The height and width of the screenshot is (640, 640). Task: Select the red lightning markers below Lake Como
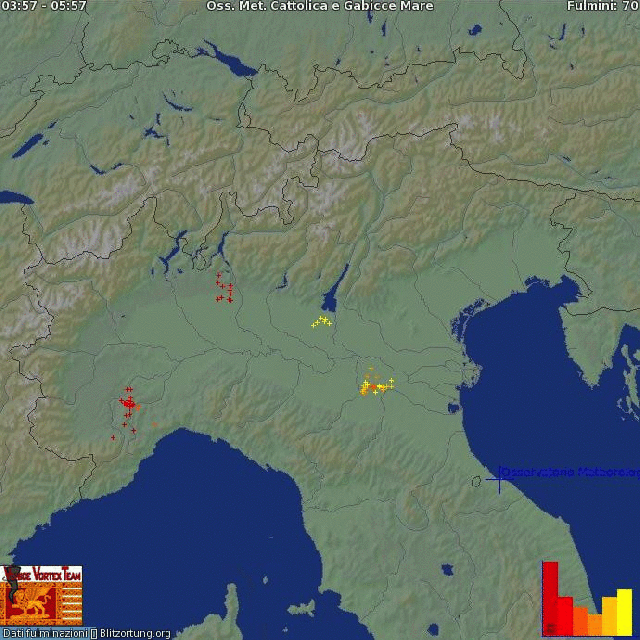pyautogui.click(x=224, y=289)
